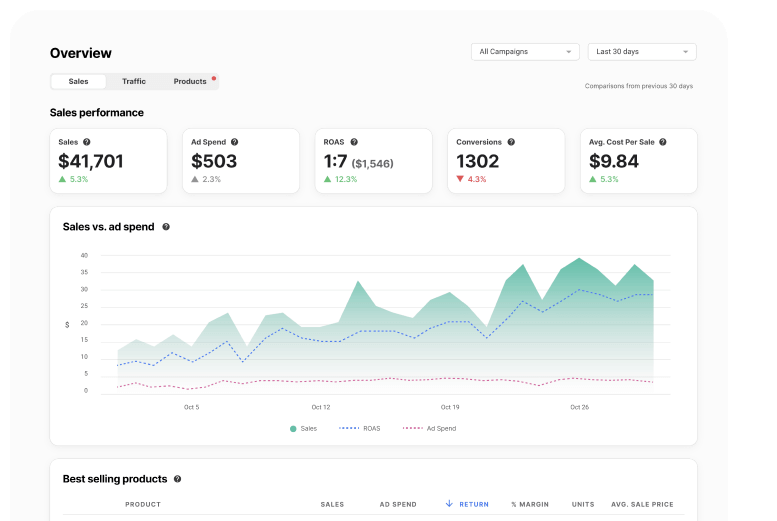Click the 4.3% conversions change

tap(477, 179)
